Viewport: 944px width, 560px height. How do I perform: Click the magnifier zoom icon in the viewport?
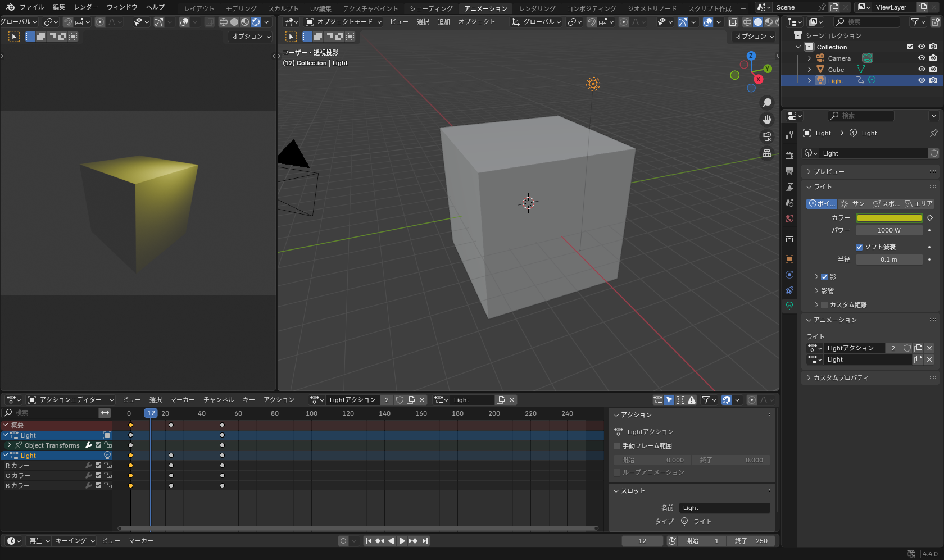[767, 102]
